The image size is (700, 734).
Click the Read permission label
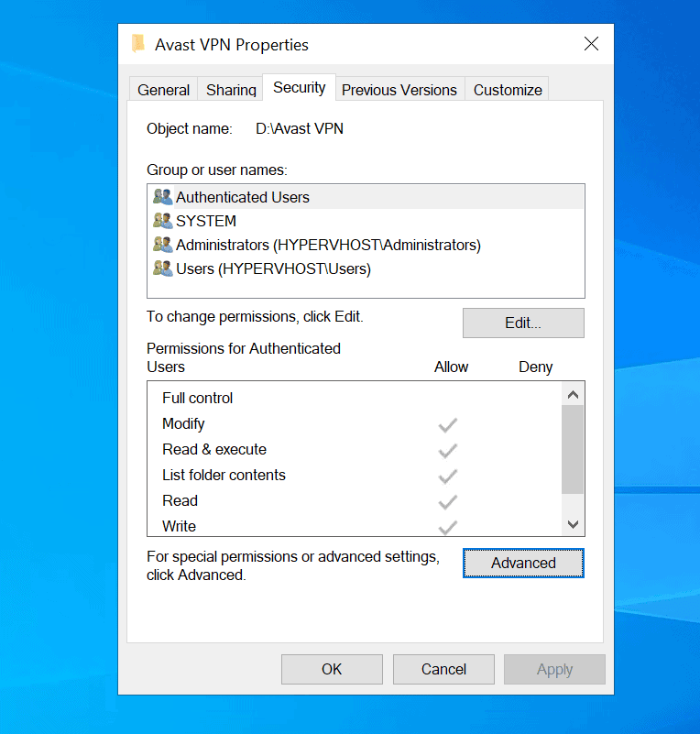(x=180, y=501)
